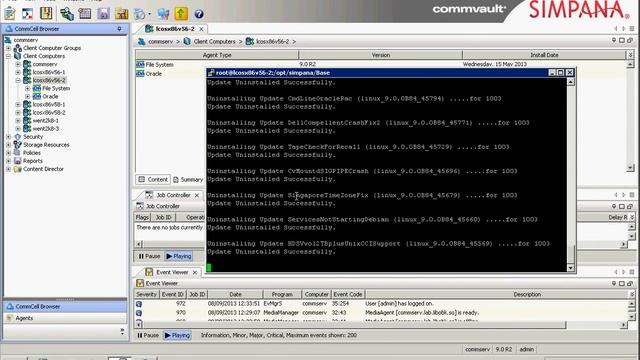This screenshot has height=360, width=640.
Task: Open CommCell Browser pane at bottom left
Action: (65, 307)
